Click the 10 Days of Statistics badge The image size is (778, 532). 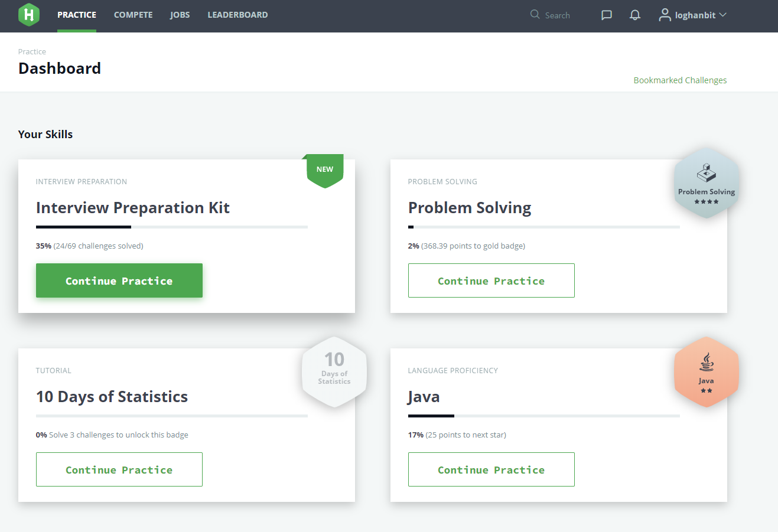click(334, 372)
